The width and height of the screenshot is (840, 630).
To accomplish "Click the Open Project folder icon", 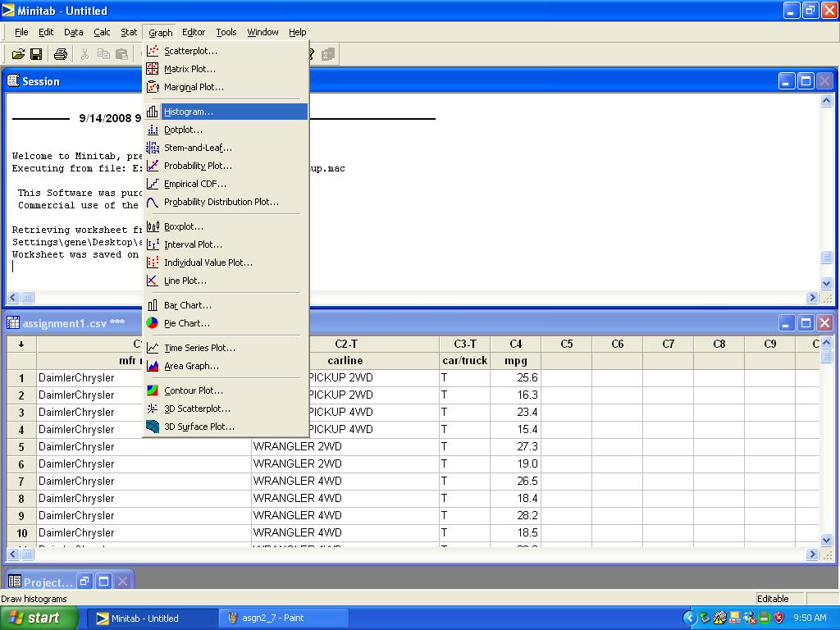I will (x=18, y=54).
